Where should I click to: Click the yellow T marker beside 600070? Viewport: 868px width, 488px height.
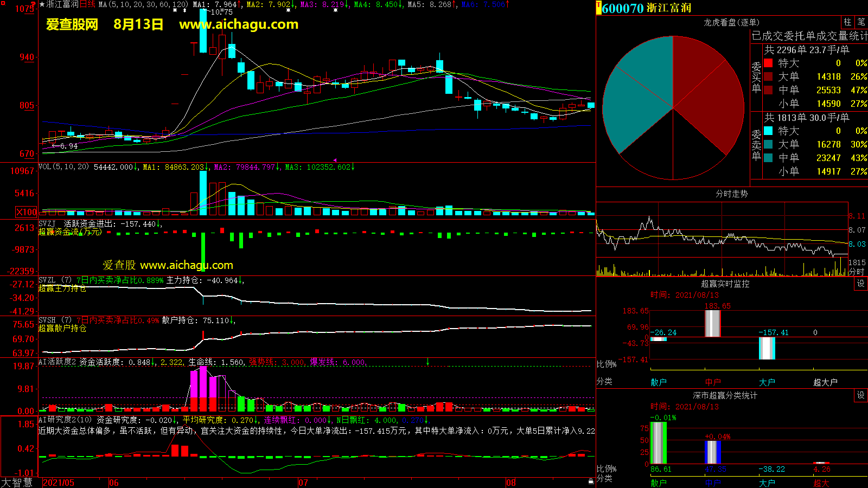pyautogui.click(x=599, y=8)
